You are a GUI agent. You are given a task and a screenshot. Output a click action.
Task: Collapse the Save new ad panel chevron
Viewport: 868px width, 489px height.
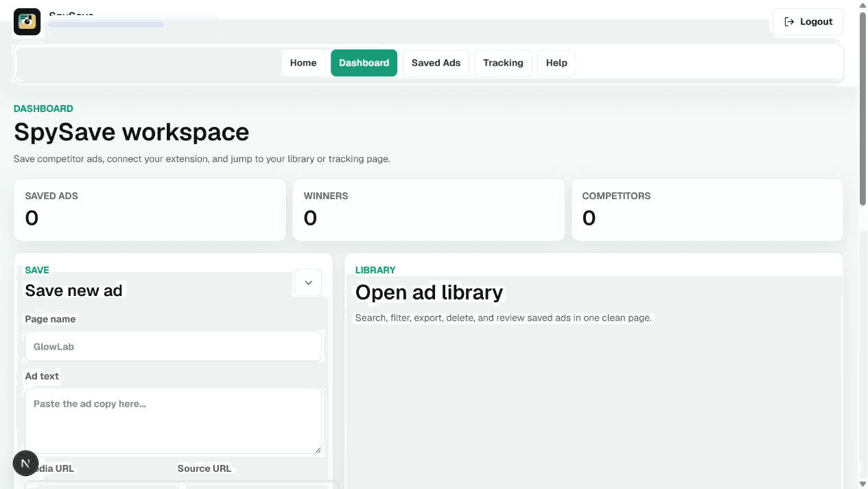308,282
